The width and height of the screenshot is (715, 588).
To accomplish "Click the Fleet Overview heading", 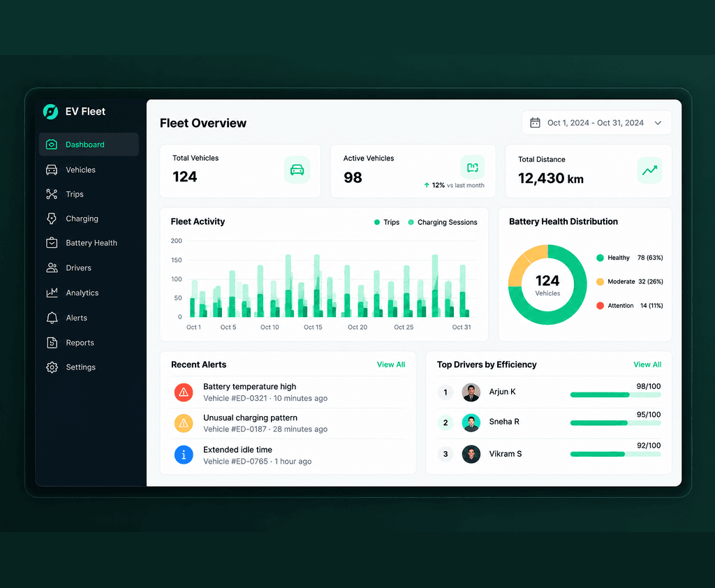I will pos(203,123).
